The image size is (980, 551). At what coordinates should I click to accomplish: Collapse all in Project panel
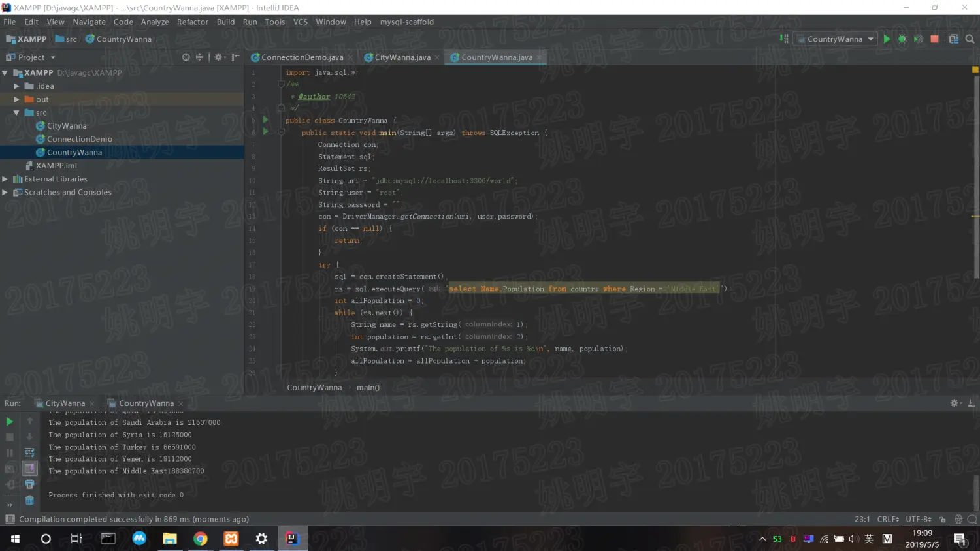[200, 57]
